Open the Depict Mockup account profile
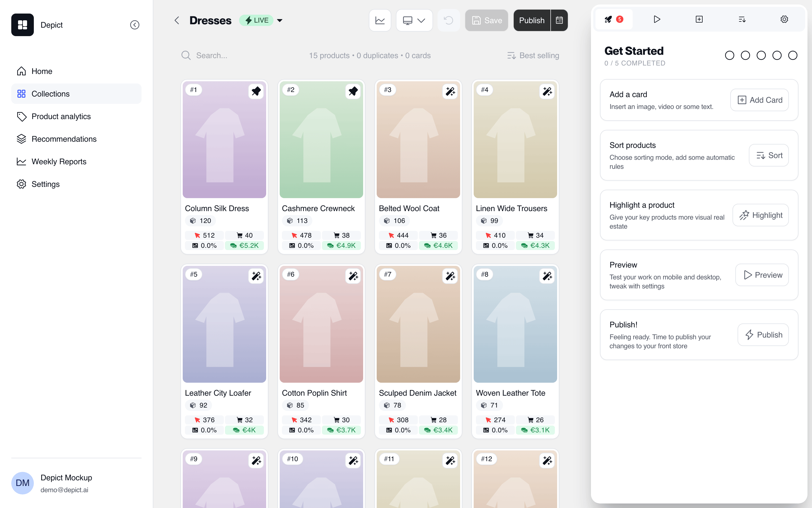812x508 pixels. point(76,483)
